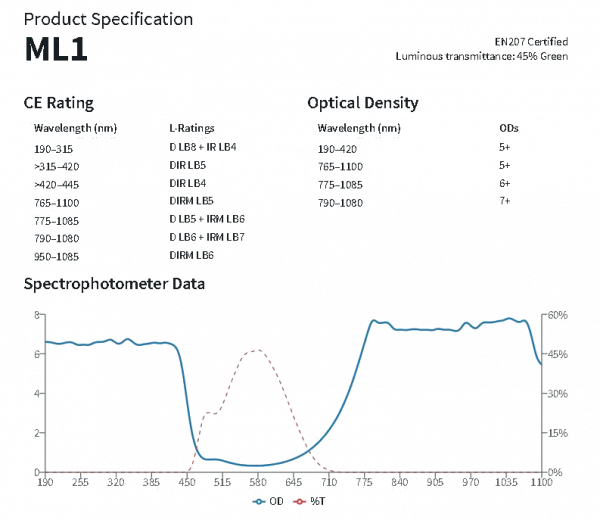The image size is (600, 520).
Task: Select the Product Specification heading
Action: [x=108, y=19]
